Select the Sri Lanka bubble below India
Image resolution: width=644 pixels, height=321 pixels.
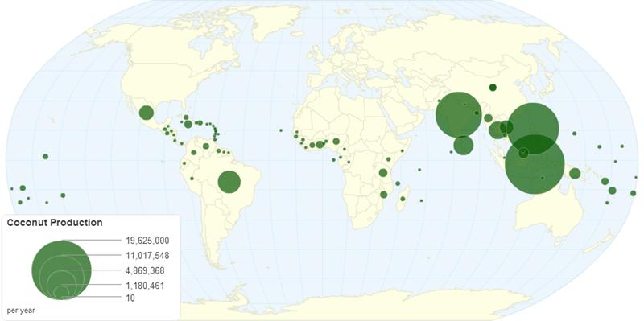click(464, 146)
